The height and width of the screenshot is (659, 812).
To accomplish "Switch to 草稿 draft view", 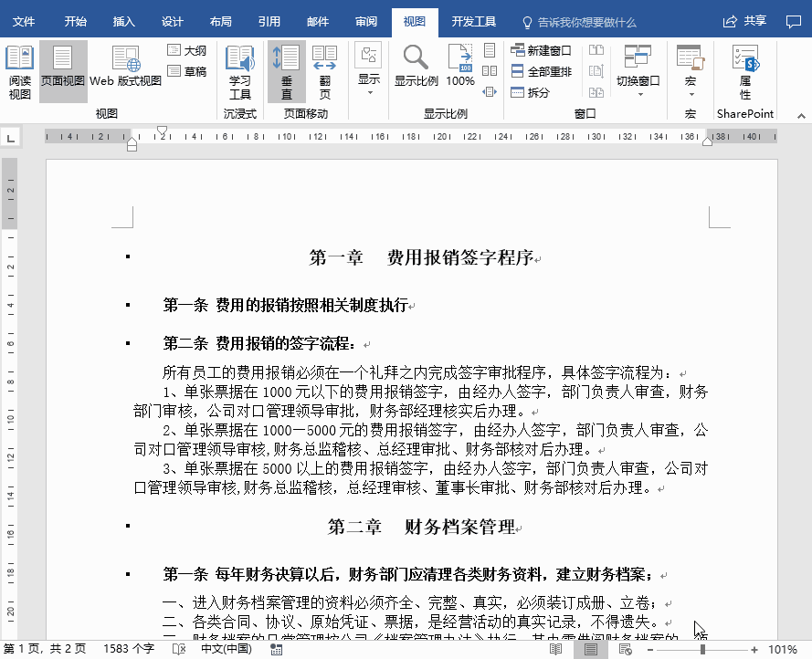I will point(187,71).
